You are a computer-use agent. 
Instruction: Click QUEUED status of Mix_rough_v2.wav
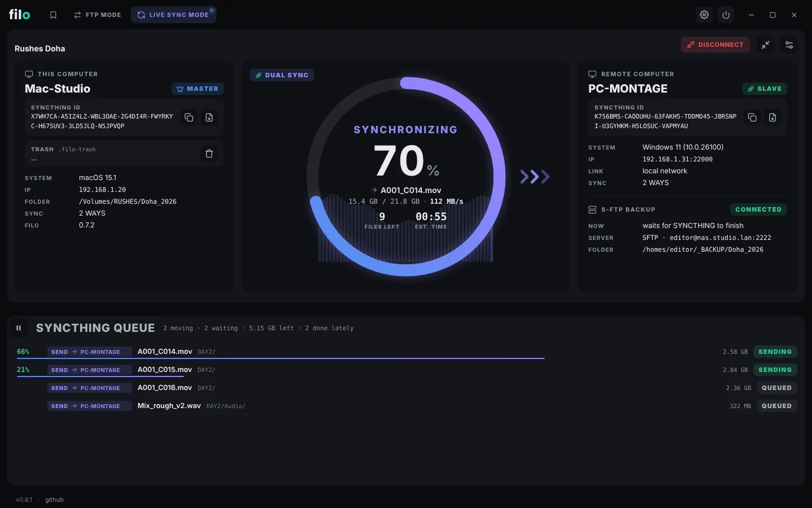tap(776, 406)
